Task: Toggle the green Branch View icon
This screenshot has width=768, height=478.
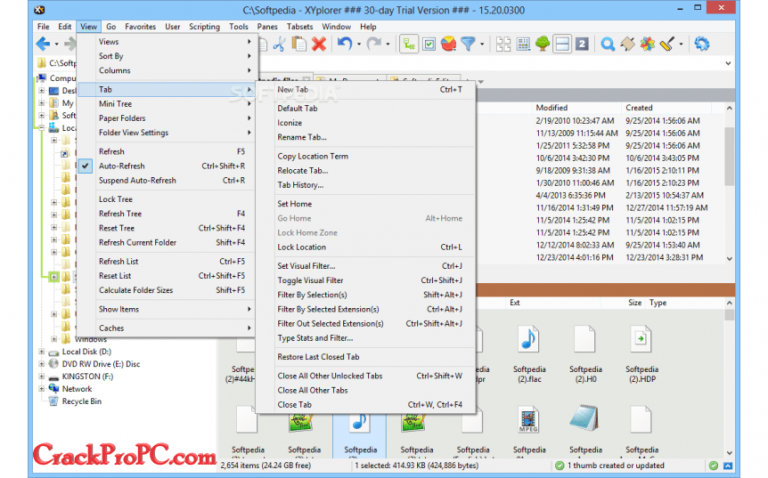Action: point(409,44)
